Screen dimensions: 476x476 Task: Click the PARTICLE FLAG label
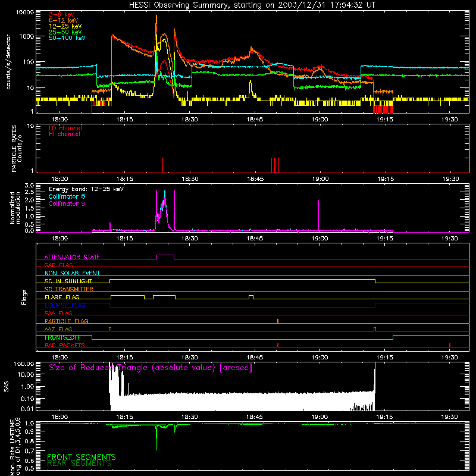(67, 321)
